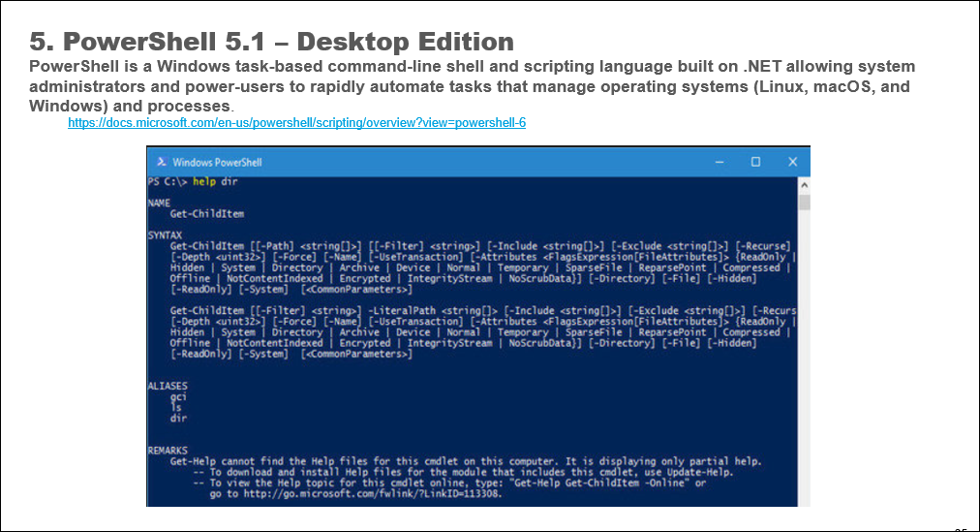Click the PowerShell vertical scrollbar thumb
The height and width of the screenshot is (532, 980).
pyautogui.click(x=805, y=202)
